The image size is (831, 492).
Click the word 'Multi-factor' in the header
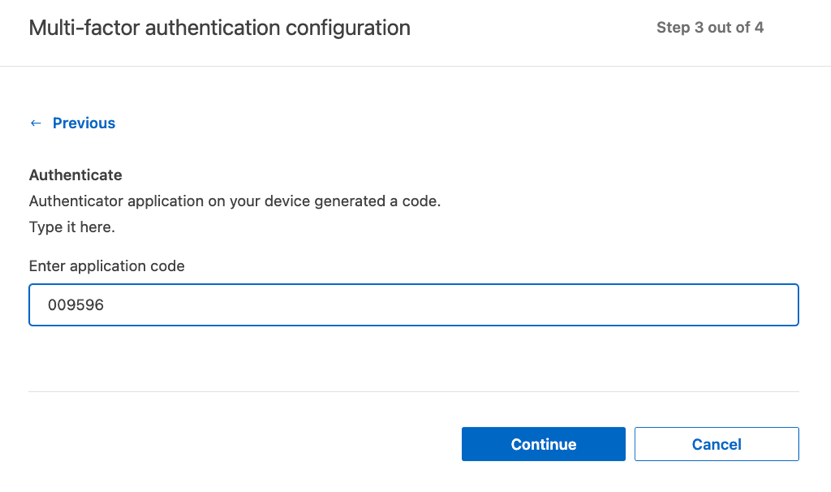coord(84,28)
